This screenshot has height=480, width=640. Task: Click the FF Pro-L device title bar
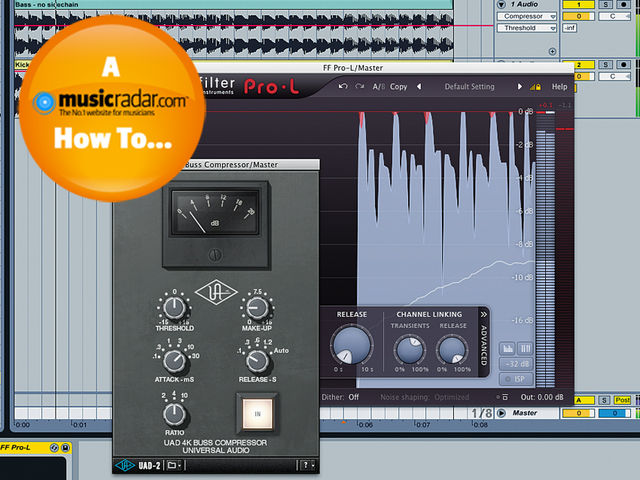[36, 448]
